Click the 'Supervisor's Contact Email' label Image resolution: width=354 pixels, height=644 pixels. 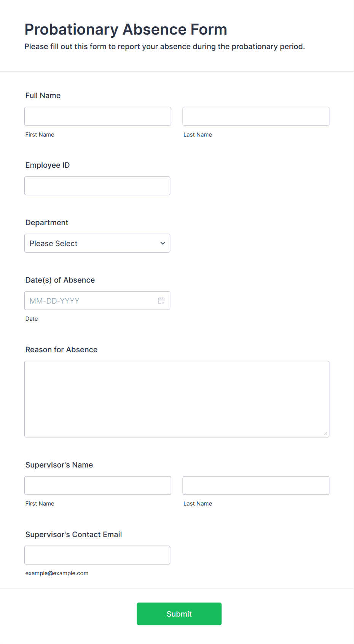point(73,534)
